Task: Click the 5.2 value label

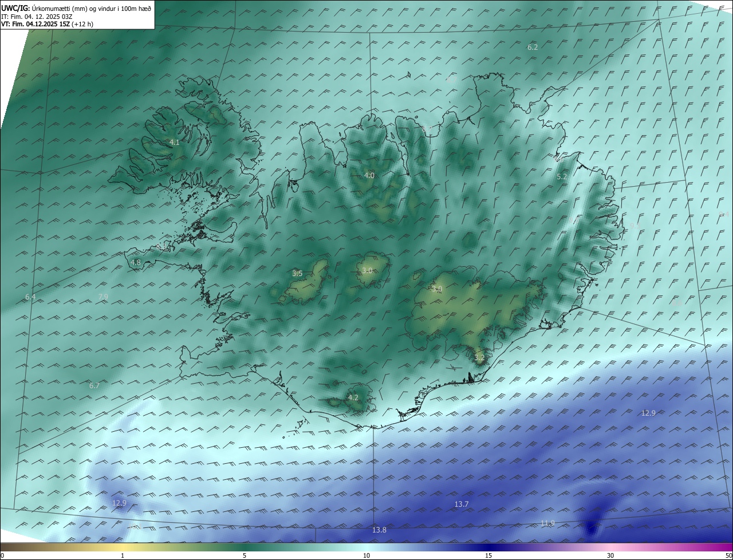Action: tap(562, 176)
